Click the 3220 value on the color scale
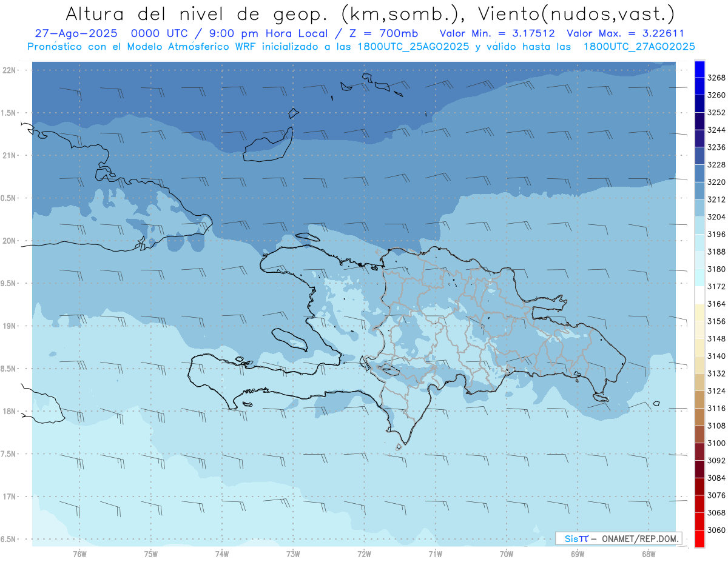 coord(716,182)
